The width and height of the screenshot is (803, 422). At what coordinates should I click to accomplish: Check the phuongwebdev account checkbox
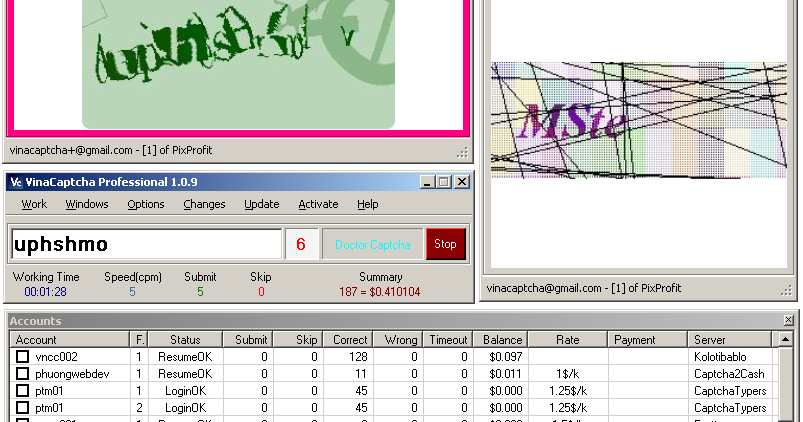[22, 373]
